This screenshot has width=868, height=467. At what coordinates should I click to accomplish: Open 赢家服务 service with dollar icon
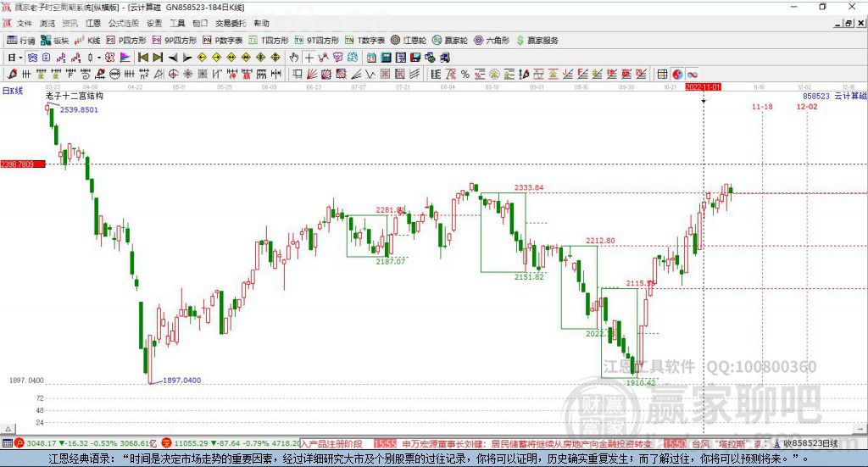pos(537,41)
